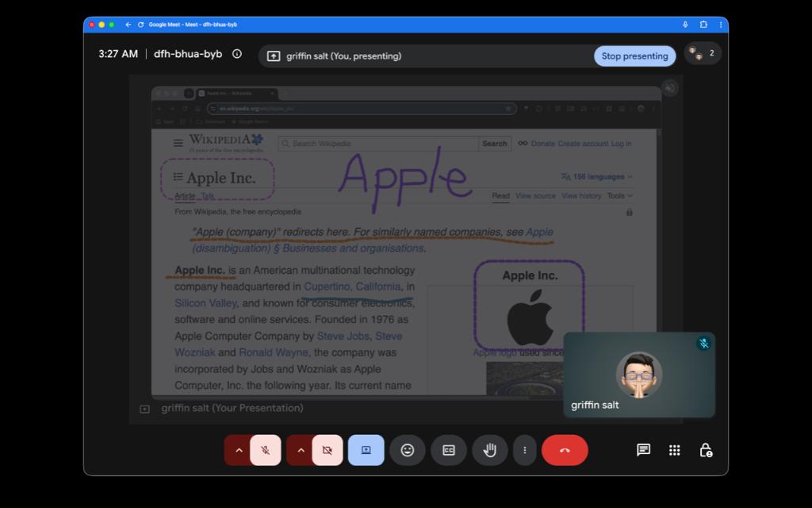This screenshot has width=812, height=508.
Task: Click the presented browser's home icon
Action: [197, 108]
